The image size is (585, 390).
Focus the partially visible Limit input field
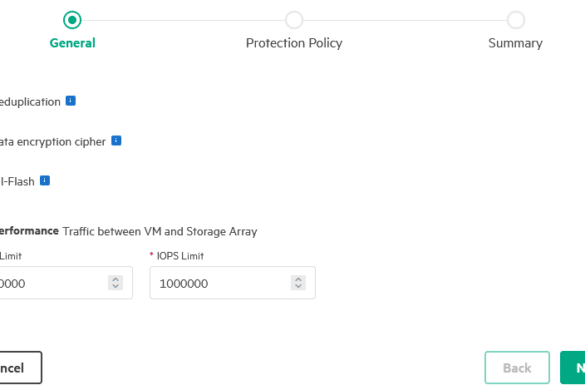coord(66,283)
